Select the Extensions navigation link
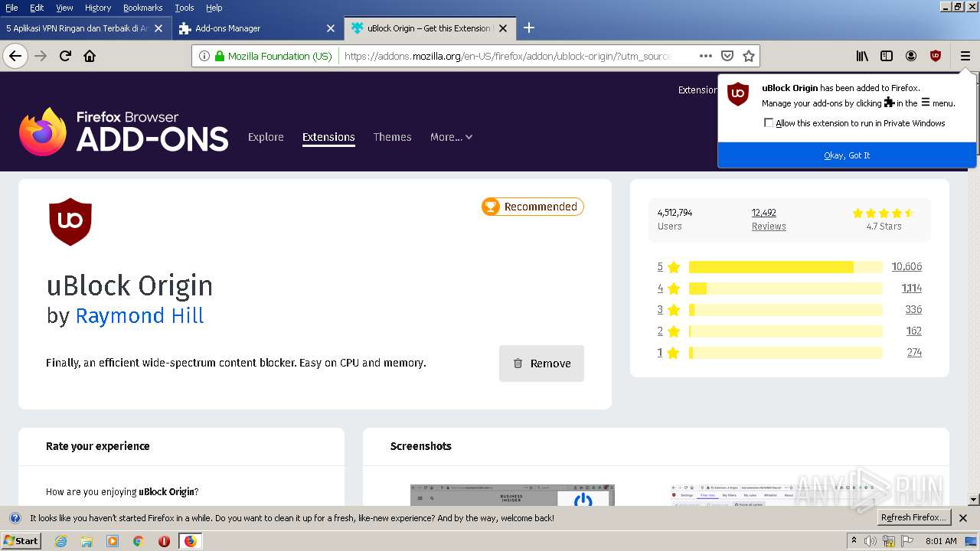This screenshot has height=551, width=980. (x=328, y=137)
